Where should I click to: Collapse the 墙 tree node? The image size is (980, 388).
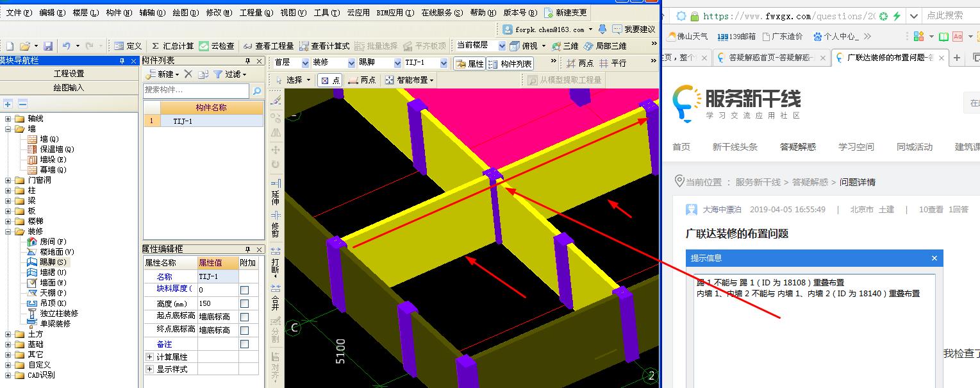click(x=8, y=129)
